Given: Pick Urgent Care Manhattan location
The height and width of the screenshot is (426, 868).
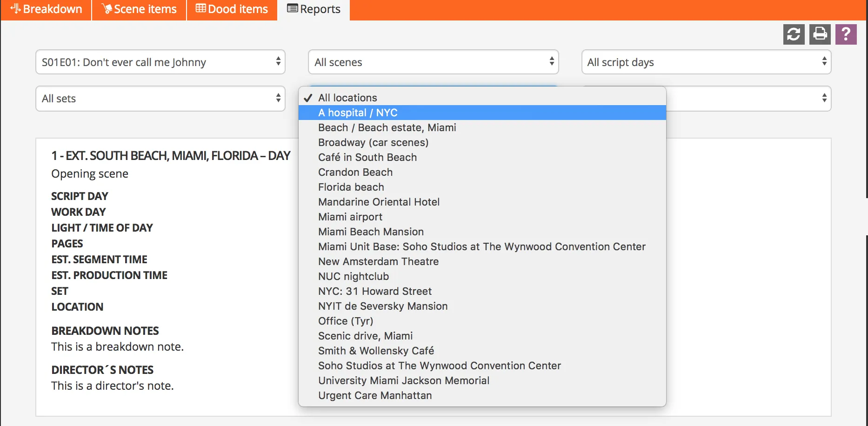Looking at the screenshot, I should (482, 395).
